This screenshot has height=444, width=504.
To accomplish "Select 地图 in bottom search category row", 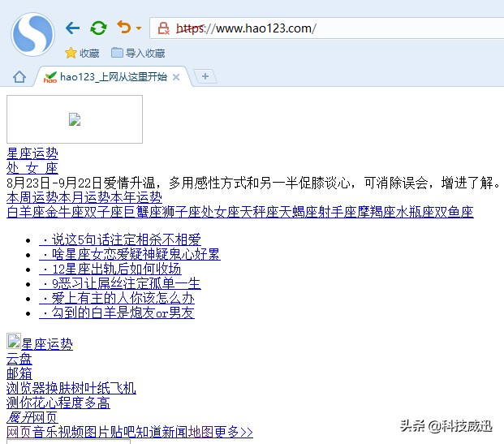I will (201, 432).
